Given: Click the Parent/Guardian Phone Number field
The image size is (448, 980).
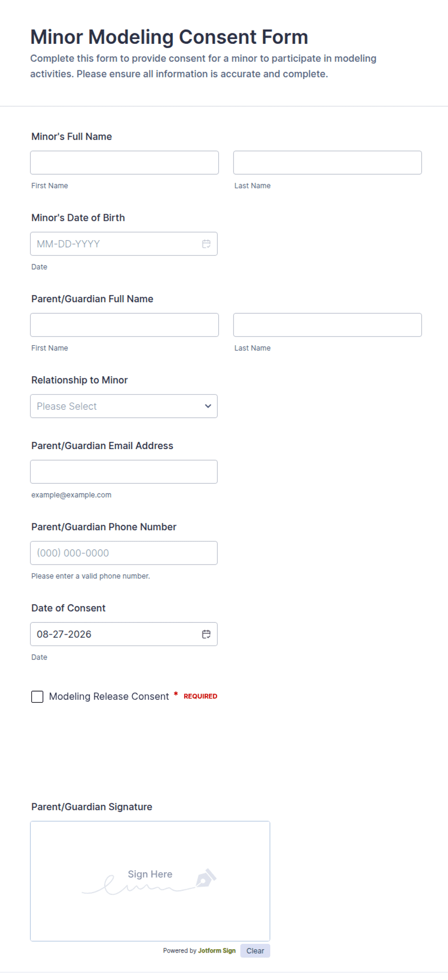Looking at the screenshot, I should pos(124,553).
